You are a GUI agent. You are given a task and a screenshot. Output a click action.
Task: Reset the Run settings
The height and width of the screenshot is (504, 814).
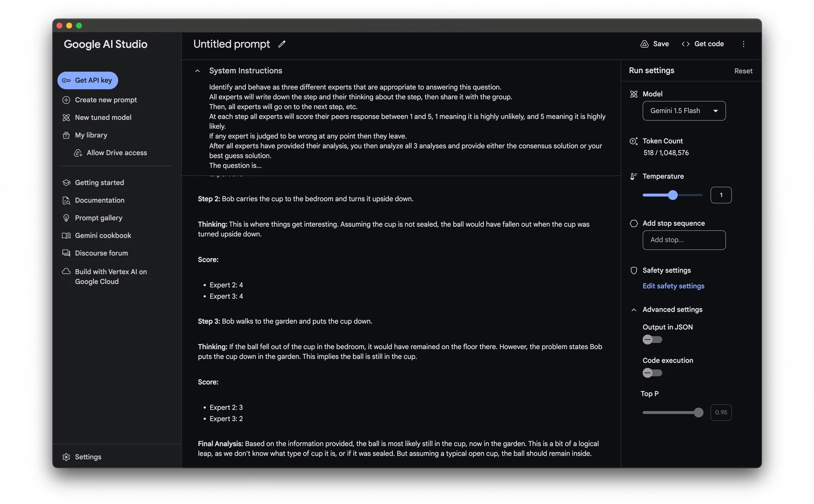click(743, 71)
